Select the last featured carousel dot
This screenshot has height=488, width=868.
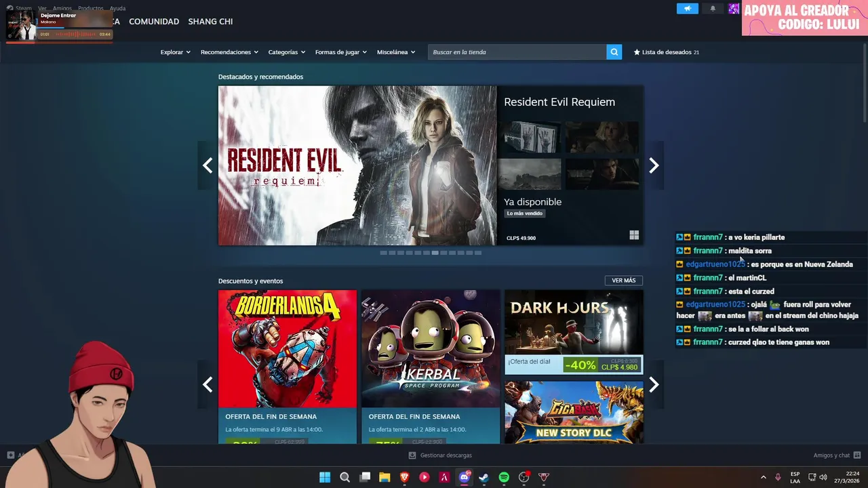[478, 253]
